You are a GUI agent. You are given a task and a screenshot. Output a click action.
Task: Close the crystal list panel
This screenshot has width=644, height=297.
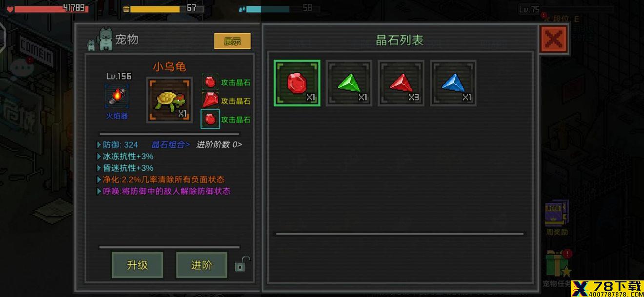554,39
